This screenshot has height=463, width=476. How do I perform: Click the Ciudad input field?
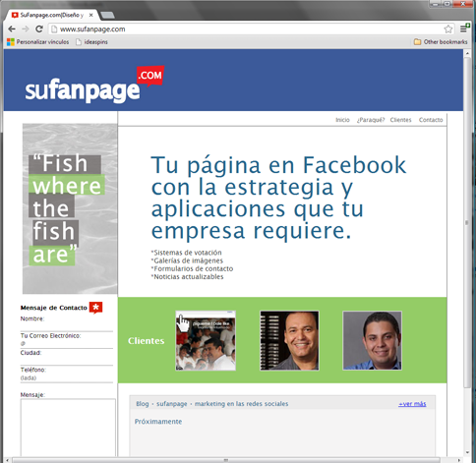(x=67, y=361)
